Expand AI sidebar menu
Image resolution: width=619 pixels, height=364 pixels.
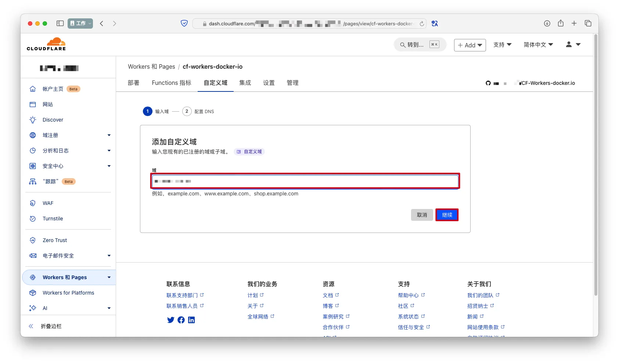(x=109, y=308)
